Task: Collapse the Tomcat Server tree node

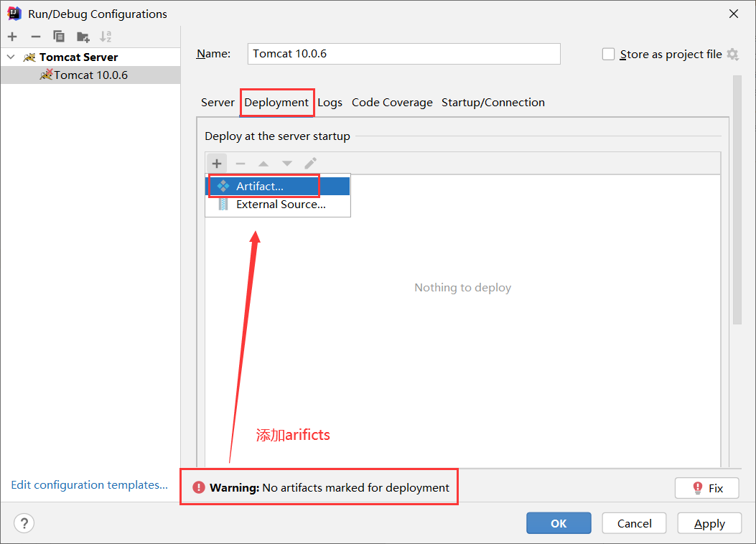Action: [11, 57]
